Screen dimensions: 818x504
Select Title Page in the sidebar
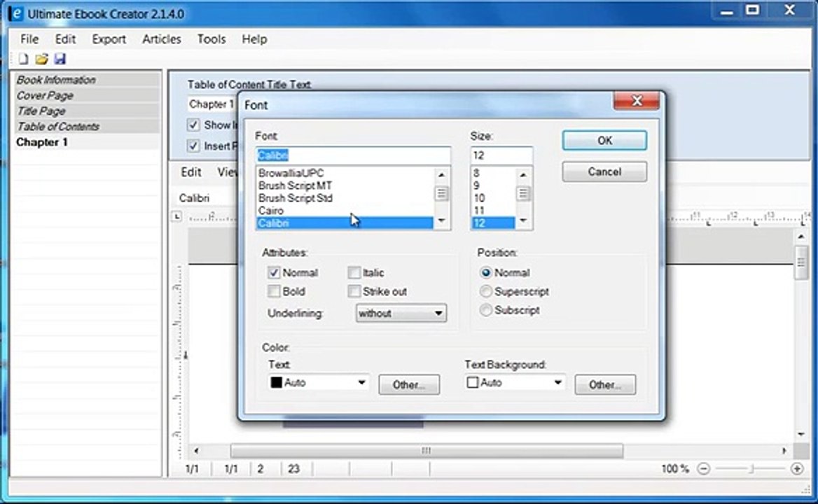(86, 111)
